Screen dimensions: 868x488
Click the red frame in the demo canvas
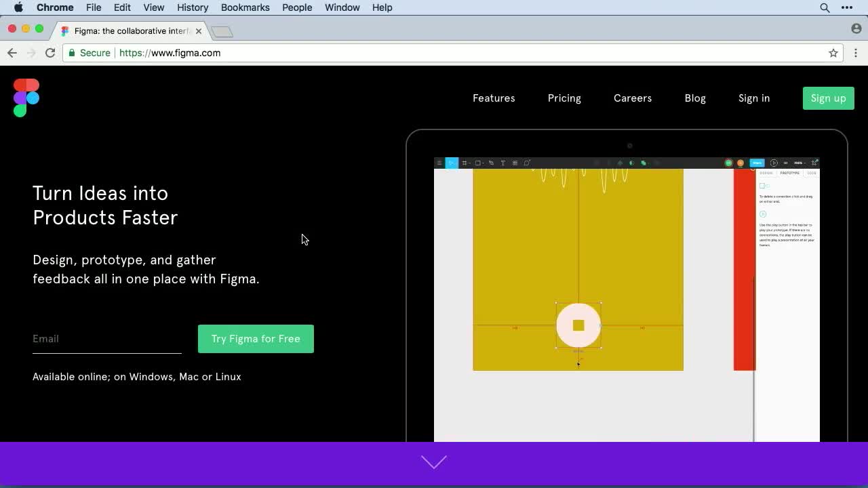coord(745,270)
